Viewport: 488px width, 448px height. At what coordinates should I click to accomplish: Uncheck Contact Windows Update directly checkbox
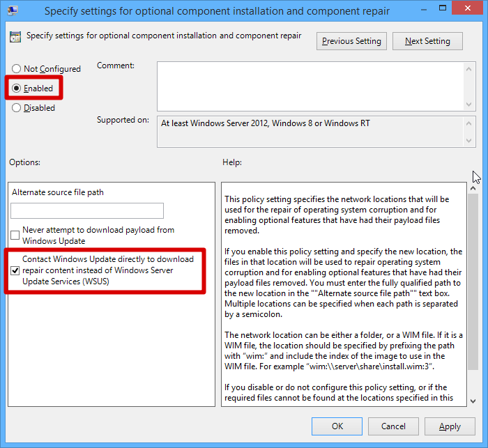pyautogui.click(x=15, y=270)
